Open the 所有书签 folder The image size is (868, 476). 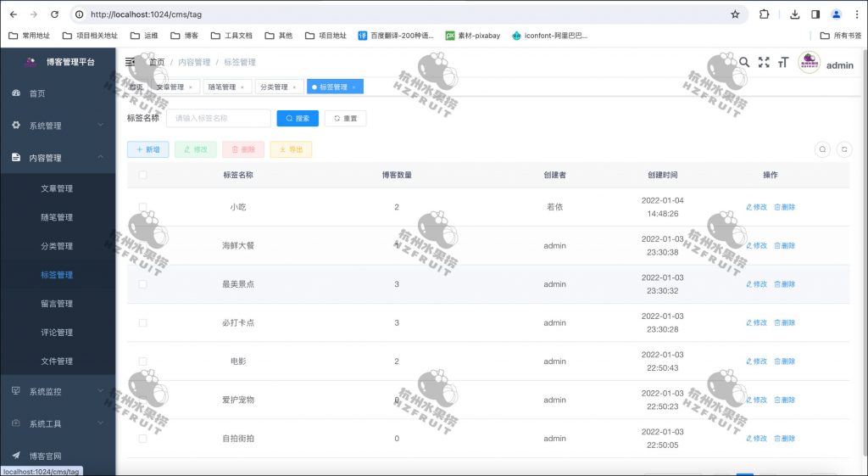(840, 36)
